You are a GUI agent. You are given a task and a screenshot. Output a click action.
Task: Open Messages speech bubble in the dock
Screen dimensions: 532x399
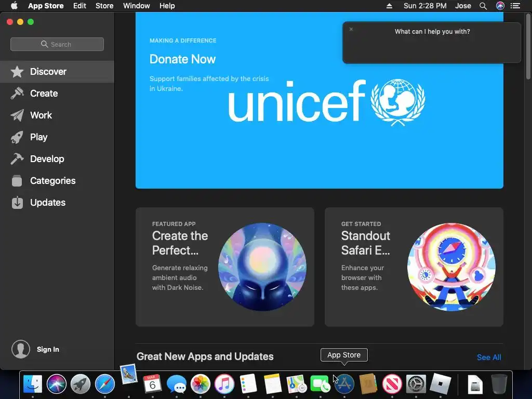point(177,384)
